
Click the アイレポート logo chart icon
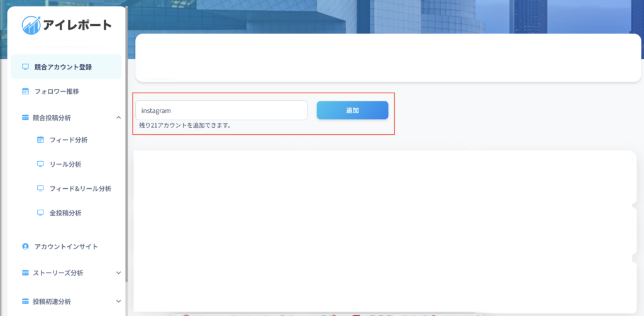(x=31, y=25)
